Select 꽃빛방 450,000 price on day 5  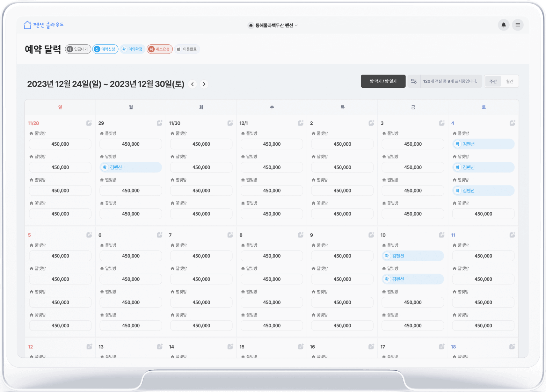[60, 326]
